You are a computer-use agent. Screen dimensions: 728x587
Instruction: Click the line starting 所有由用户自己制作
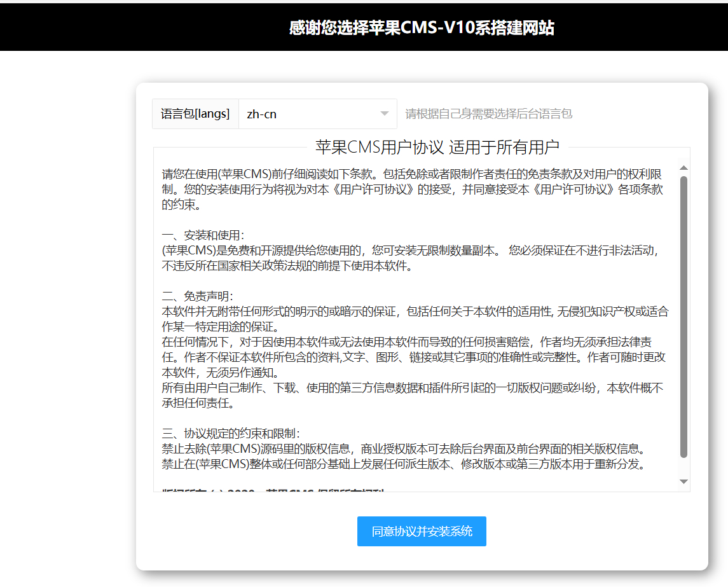pyautogui.click(x=412, y=395)
